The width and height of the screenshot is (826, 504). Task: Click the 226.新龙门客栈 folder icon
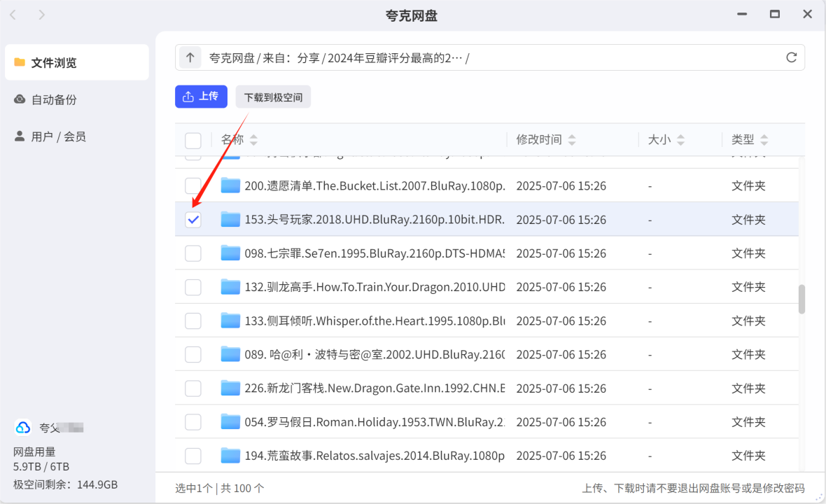[230, 388]
